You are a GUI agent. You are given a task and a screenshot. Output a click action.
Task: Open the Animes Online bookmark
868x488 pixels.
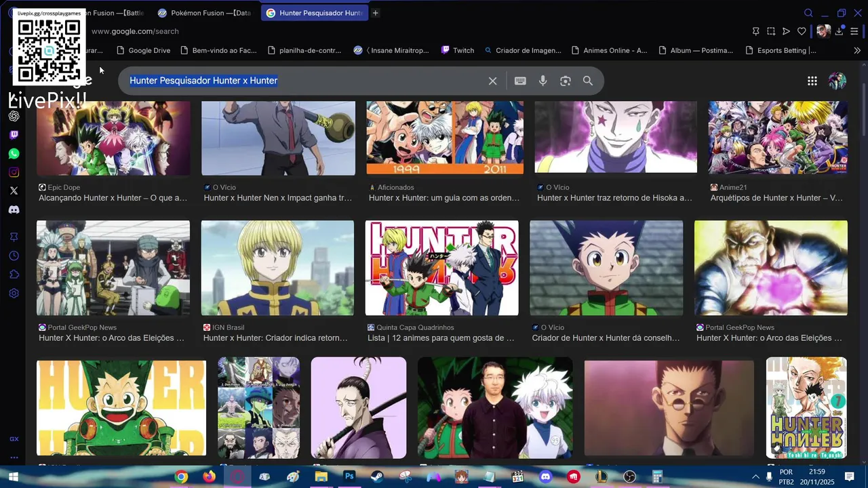click(x=609, y=50)
